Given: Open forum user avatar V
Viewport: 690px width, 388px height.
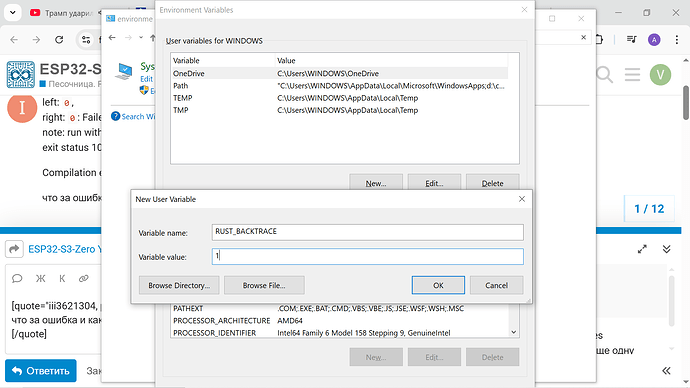Looking at the screenshot, I should pos(660,75).
